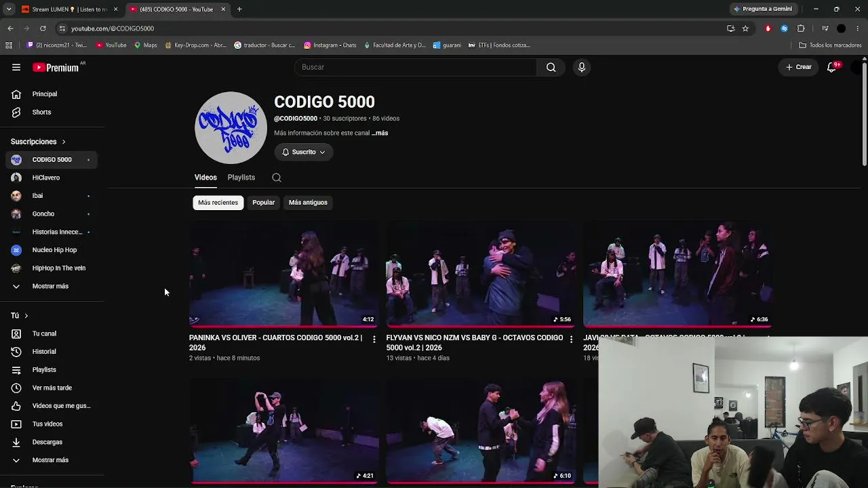
Task: Open the Instagram - Chats bookmark
Action: [x=330, y=45]
